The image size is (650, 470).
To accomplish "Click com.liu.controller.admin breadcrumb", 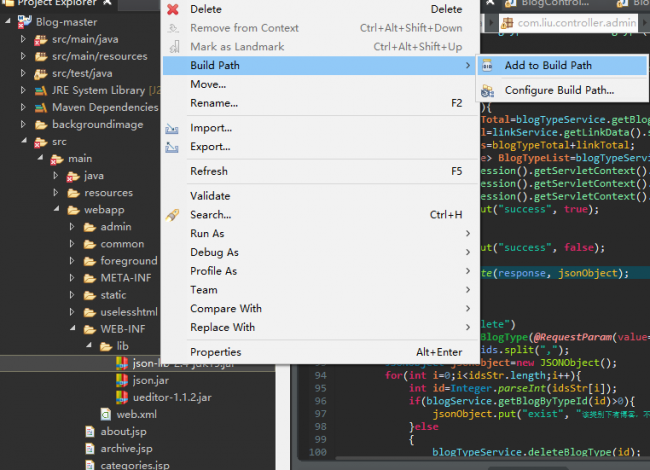I will pos(577,23).
